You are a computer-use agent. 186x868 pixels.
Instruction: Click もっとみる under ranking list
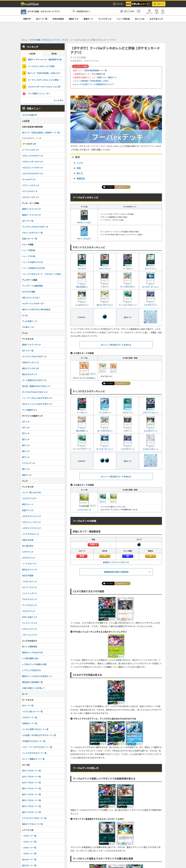(58, 100)
